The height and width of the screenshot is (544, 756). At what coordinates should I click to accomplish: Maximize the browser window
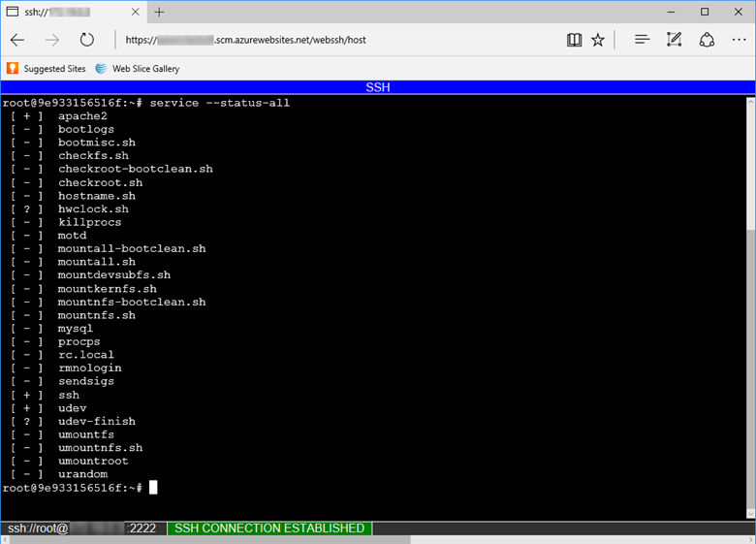(705, 12)
